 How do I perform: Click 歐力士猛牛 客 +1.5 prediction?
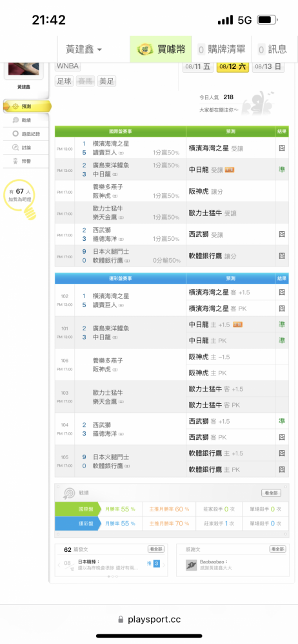[215, 389]
